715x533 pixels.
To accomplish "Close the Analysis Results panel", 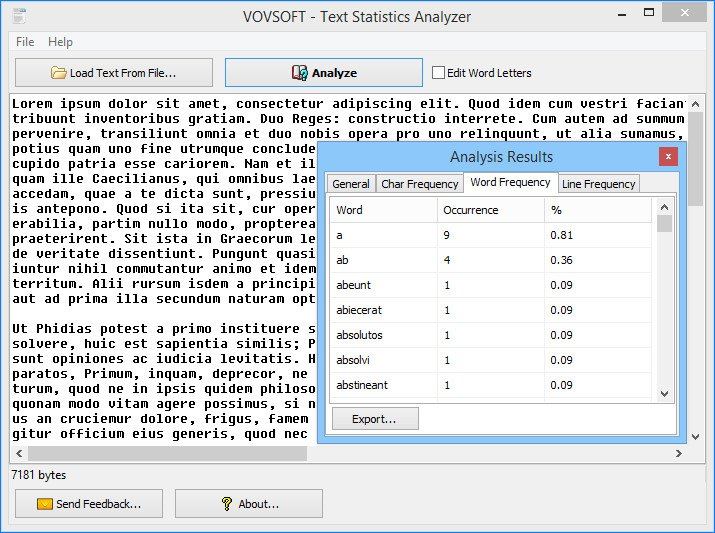I will (668, 157).
